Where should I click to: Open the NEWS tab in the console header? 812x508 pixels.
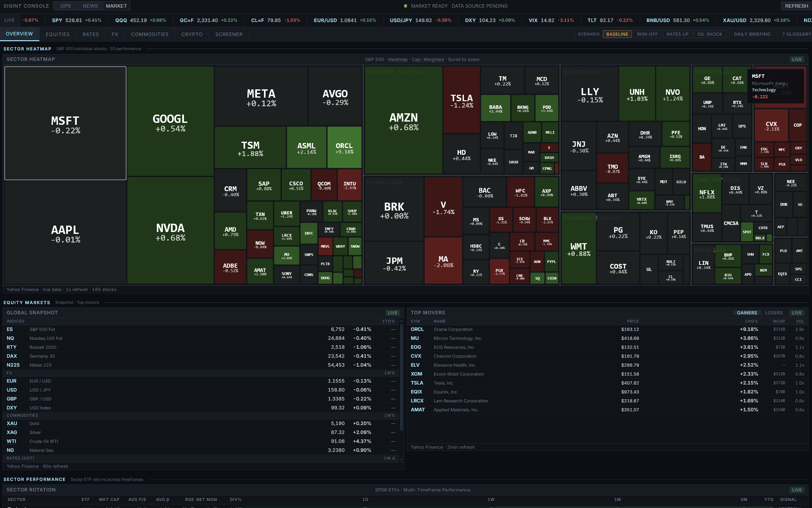pos(90,6)
